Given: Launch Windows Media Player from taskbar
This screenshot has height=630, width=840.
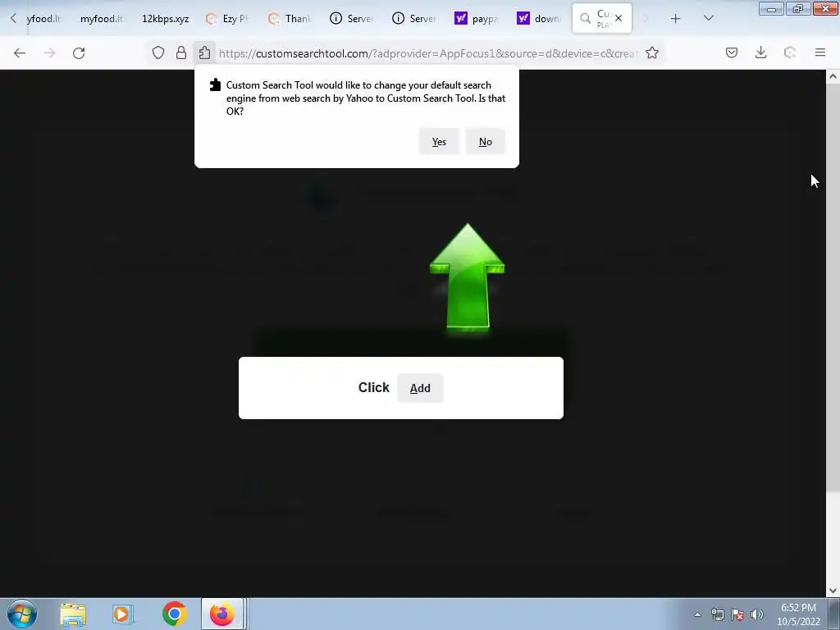Looking at the screenshot, I should coord(122,614).
